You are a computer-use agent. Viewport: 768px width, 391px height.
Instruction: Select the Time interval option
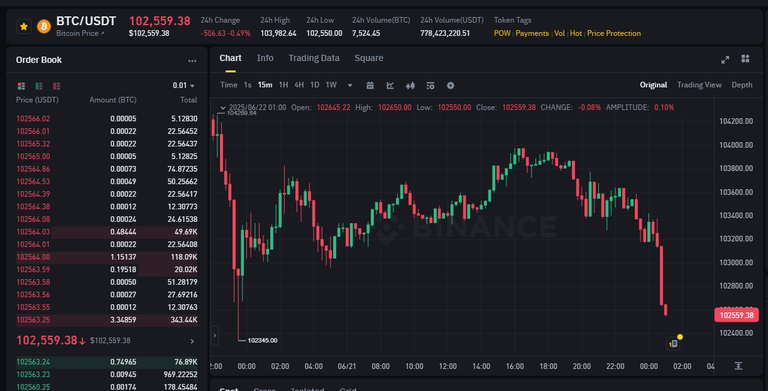pos(228,85)
